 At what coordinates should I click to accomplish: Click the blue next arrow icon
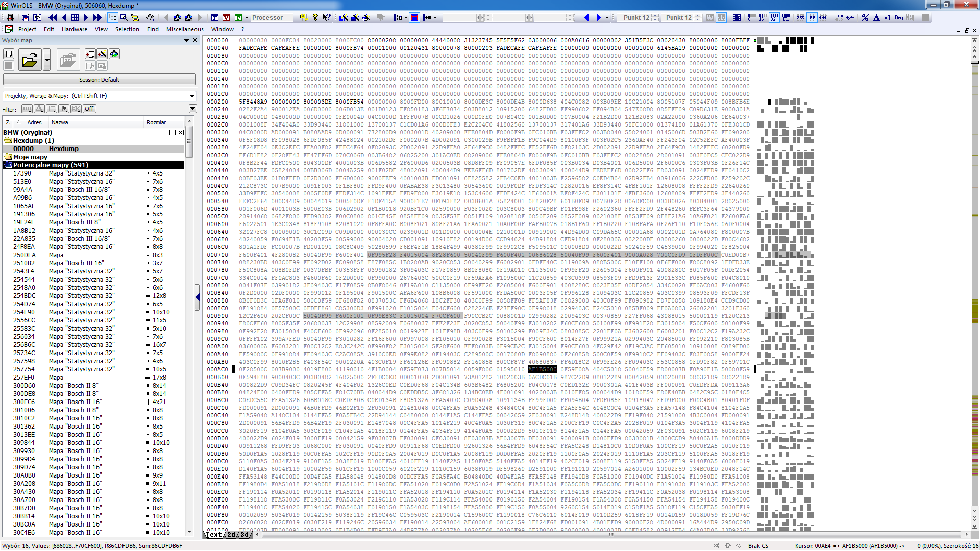click(598, 17)
